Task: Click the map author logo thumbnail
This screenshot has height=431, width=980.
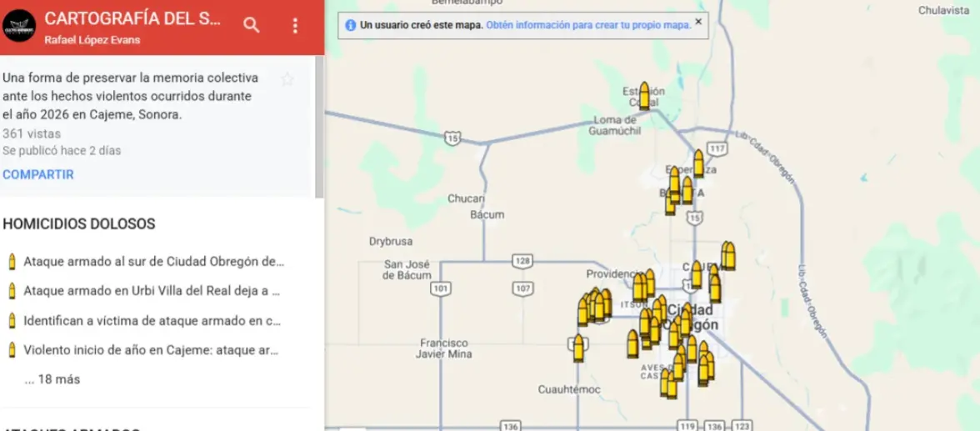Action: 18,26
